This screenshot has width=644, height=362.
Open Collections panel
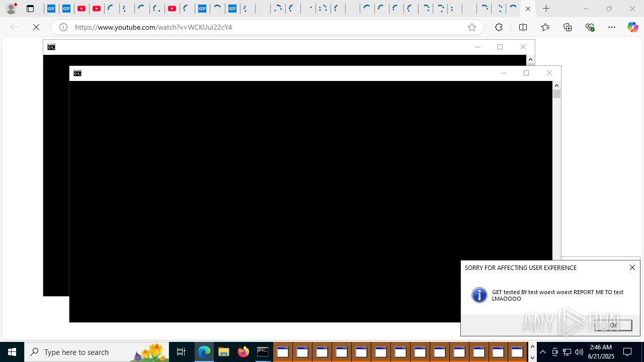point(568,27)
